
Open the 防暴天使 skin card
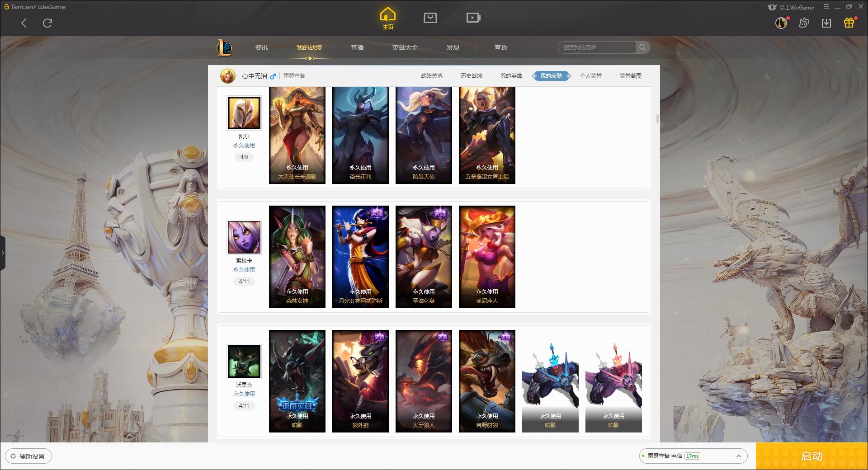424,135
